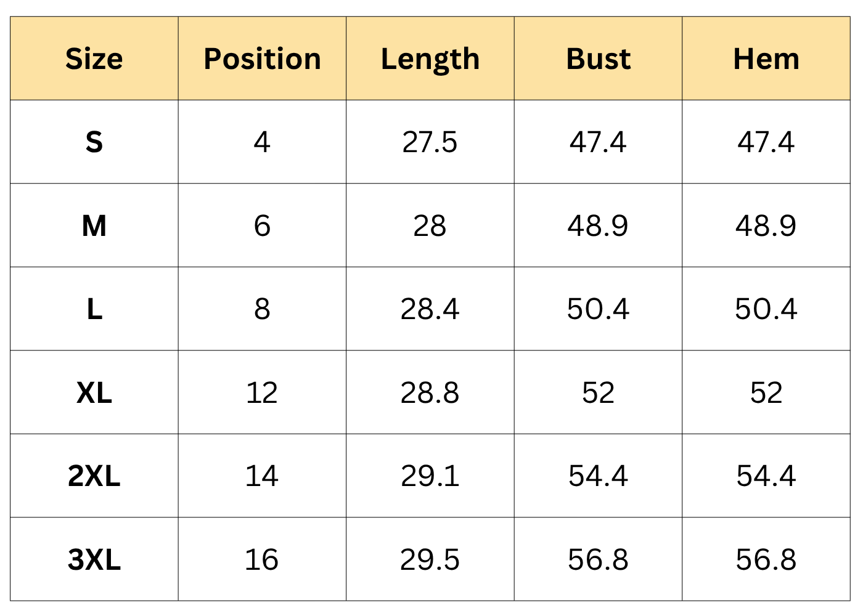The width and height of the screenshot is (863, 616).
Task: Click the Position column header
Action: point(262,59)
